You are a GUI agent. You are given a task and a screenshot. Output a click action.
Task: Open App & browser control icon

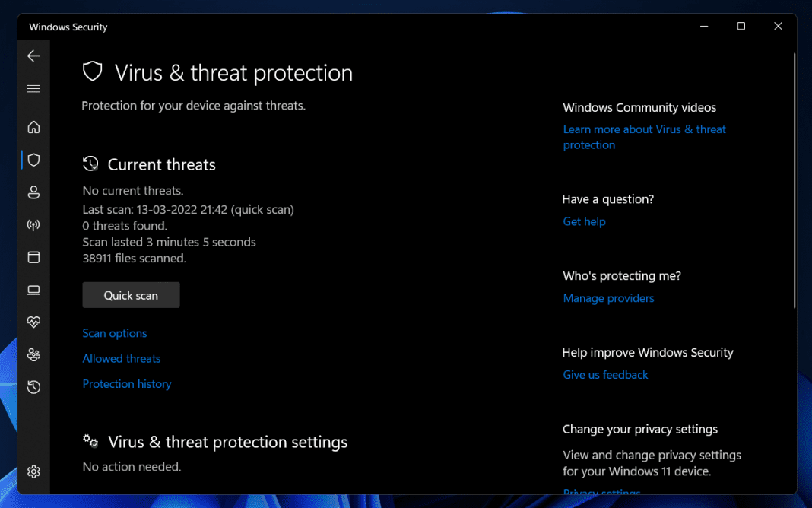33,257
